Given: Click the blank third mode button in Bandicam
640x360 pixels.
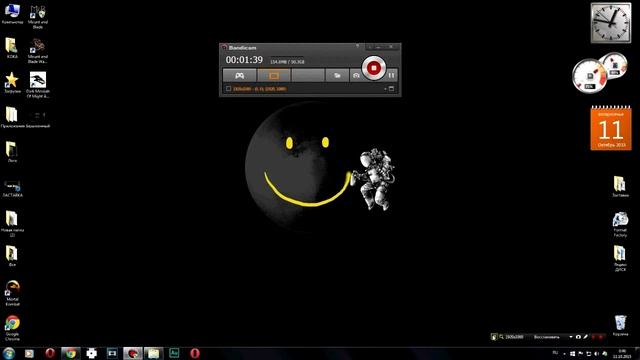Looking at the screenshot, I should coord(308,76).
